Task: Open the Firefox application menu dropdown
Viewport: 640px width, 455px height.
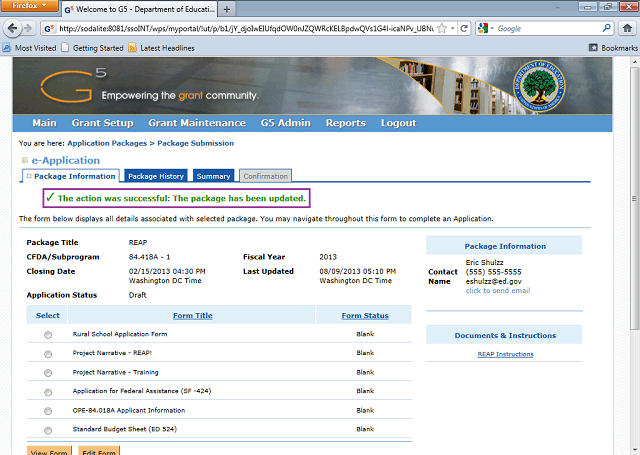Action: [29, 6]
